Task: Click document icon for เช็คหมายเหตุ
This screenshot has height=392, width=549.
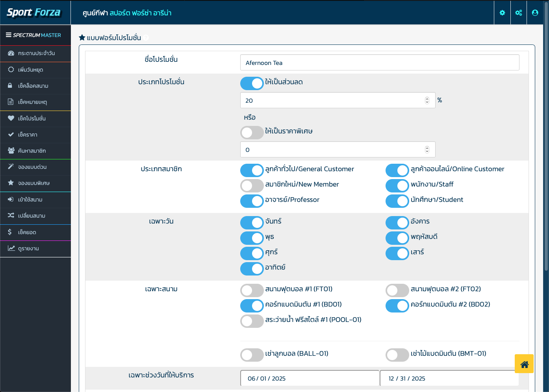Action: [x=11, y=102]
